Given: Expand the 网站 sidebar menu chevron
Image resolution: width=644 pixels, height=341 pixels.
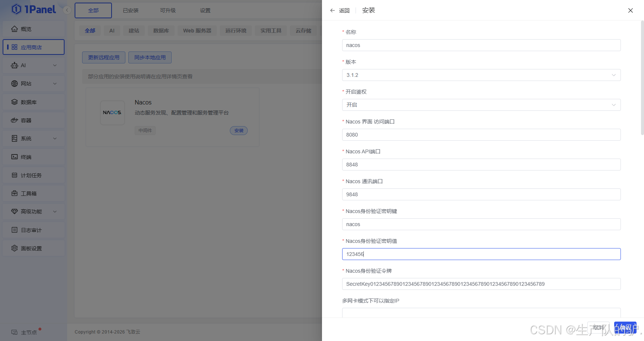Looking at the screenshot, I should 55,84.
